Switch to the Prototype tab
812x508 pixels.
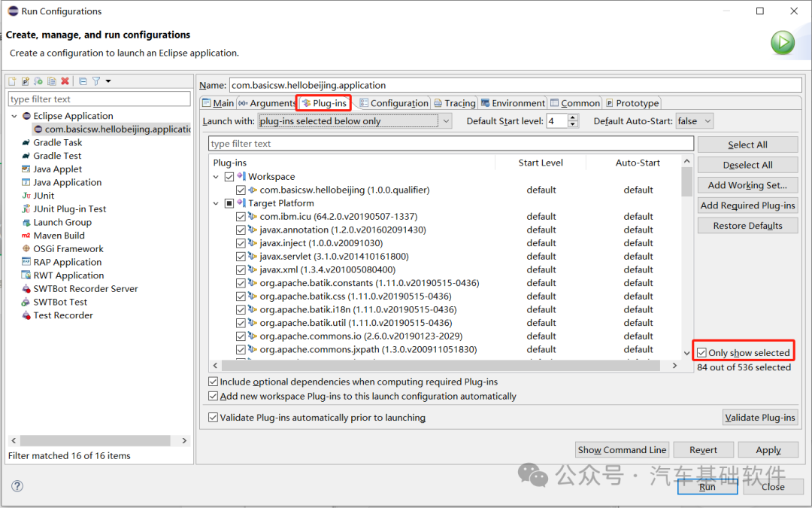632,103
